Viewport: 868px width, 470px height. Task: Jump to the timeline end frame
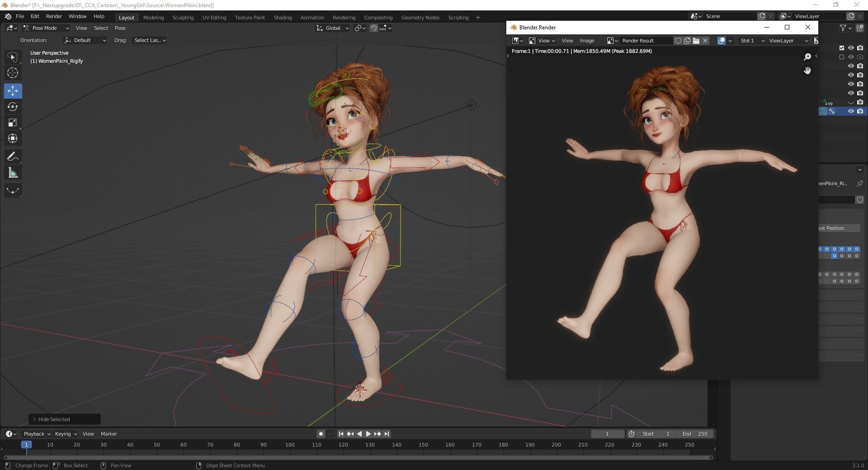coord(387,434)
